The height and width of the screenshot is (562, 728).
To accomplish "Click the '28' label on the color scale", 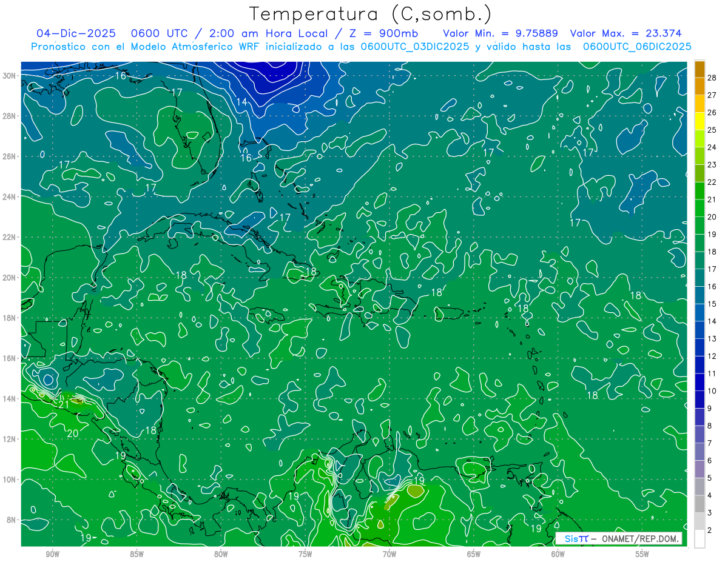I will pos(712,77).
